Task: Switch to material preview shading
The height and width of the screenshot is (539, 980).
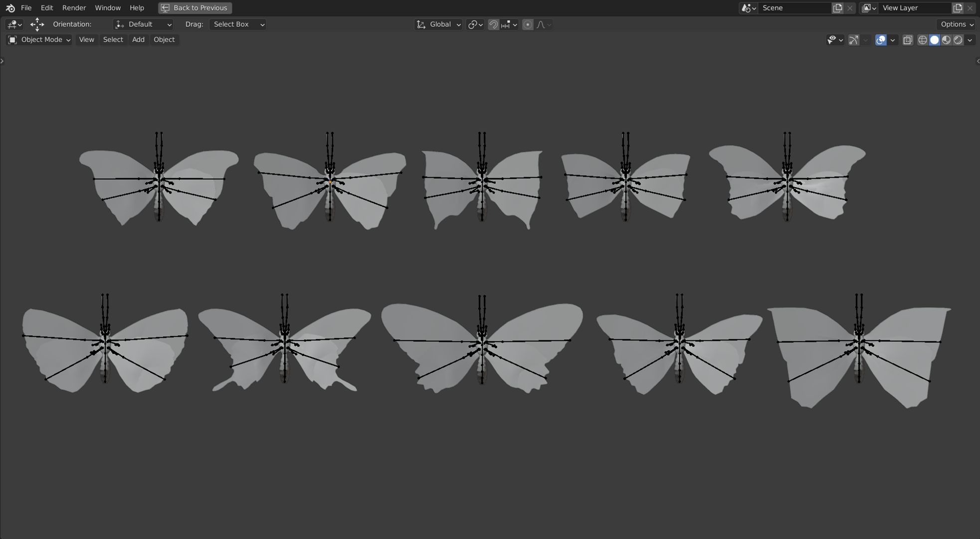Action: 946,40
